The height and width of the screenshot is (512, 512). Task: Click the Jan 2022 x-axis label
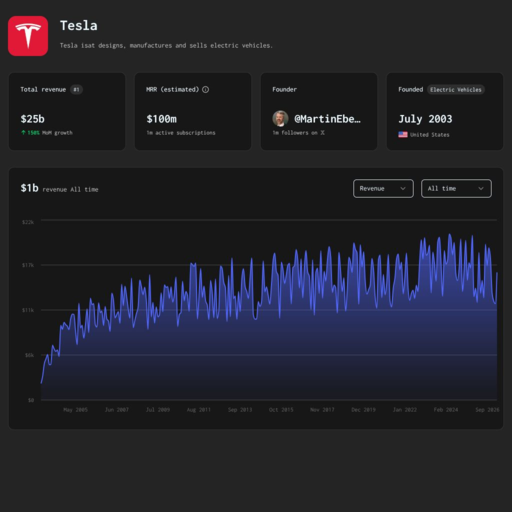tap(405, 410)
